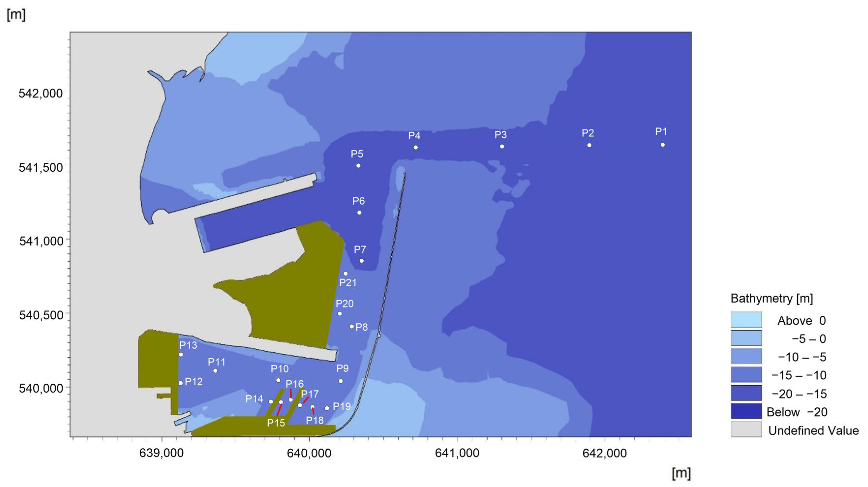
Task: Select the P11 point marker
Action: tap(215, 371)
